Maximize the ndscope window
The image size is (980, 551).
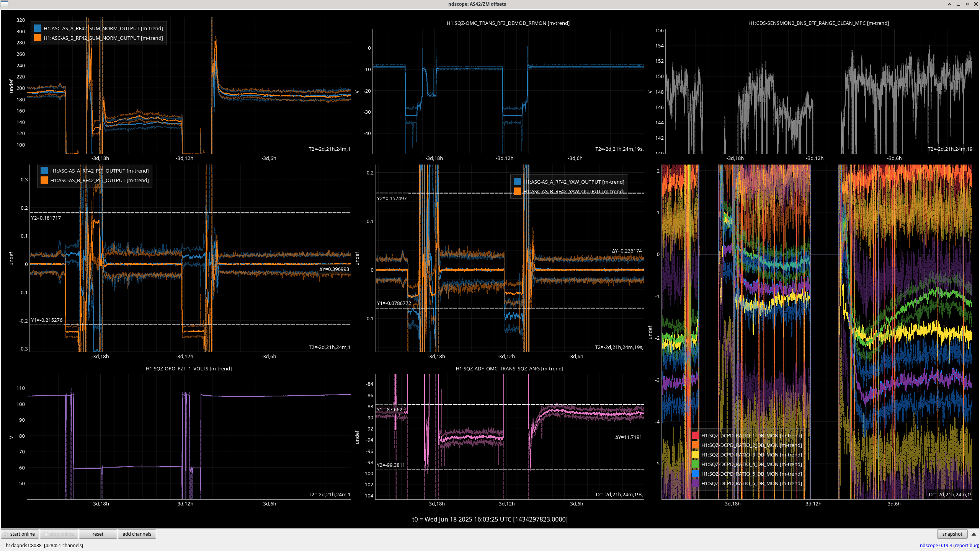(x=967, y=4)
